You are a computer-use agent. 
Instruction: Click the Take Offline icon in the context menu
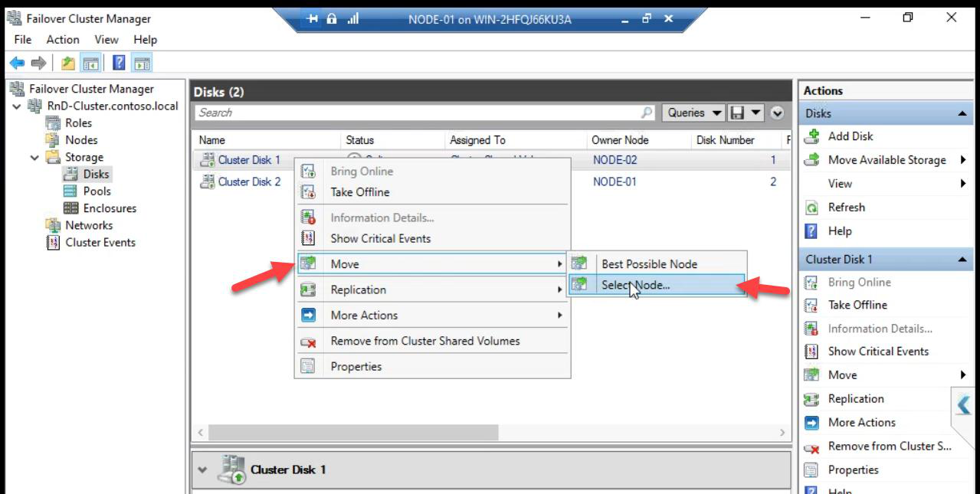pos(308,192)
